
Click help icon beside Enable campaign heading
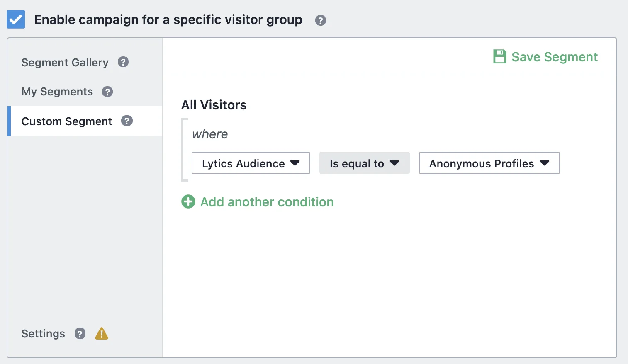(321, 20)
